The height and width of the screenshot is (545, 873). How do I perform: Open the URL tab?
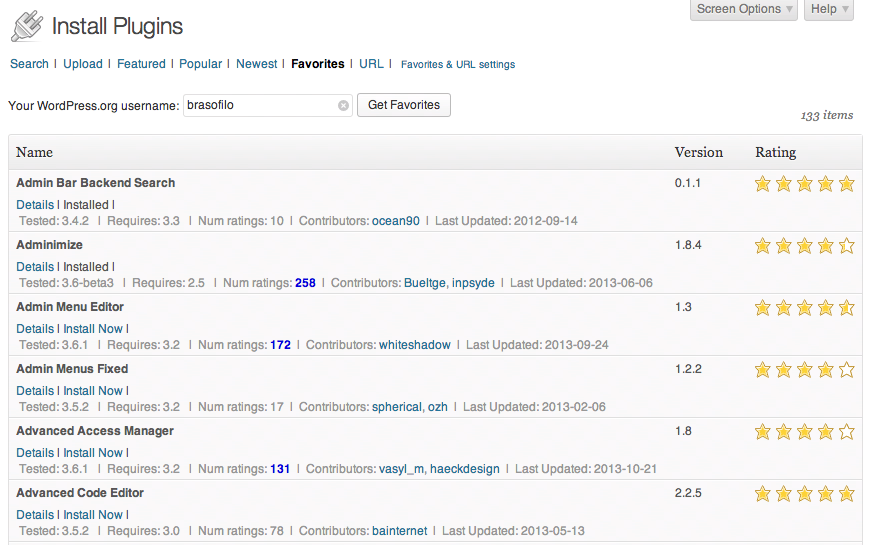pos(371,64)
